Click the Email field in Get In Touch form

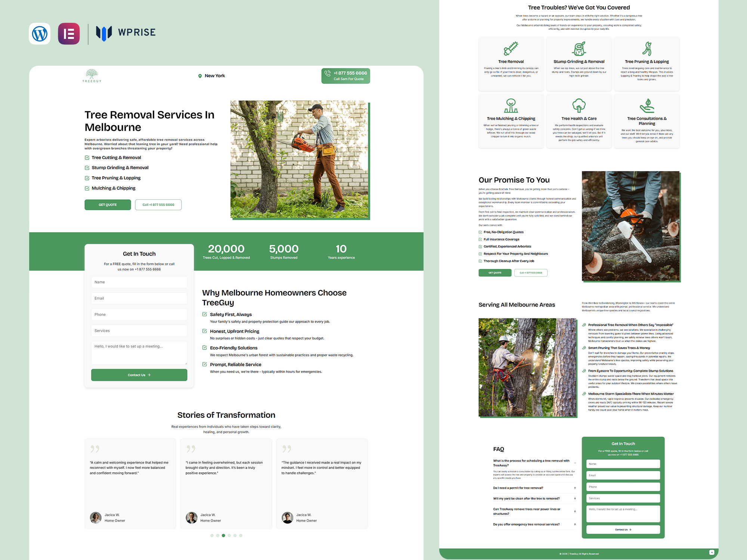pyautogui.click(x=139, y=298)
